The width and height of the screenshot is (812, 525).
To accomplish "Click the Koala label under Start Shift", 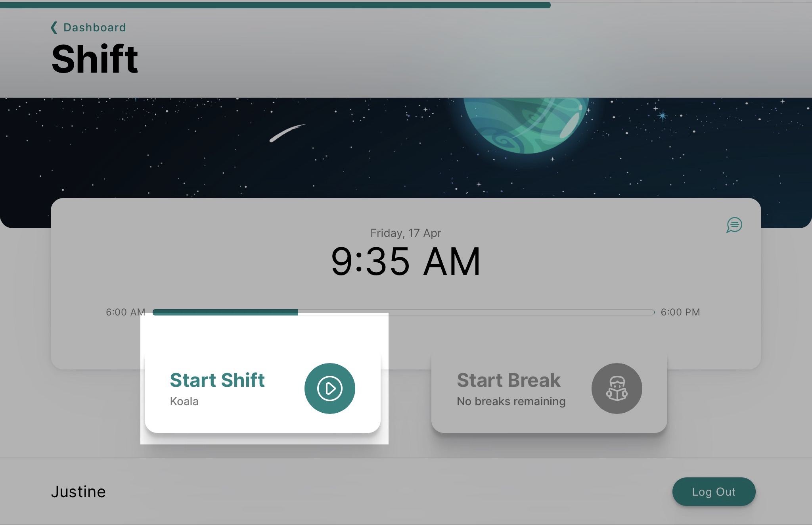I will (x=184, y=402).
